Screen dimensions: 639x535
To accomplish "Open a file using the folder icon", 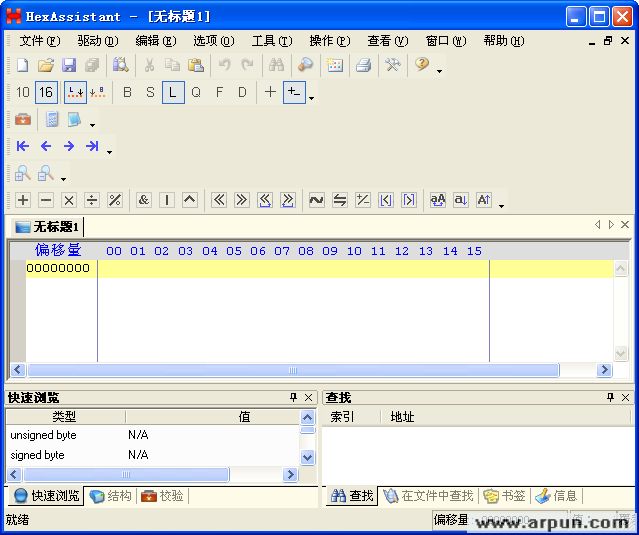I will [x=46, y=65].
